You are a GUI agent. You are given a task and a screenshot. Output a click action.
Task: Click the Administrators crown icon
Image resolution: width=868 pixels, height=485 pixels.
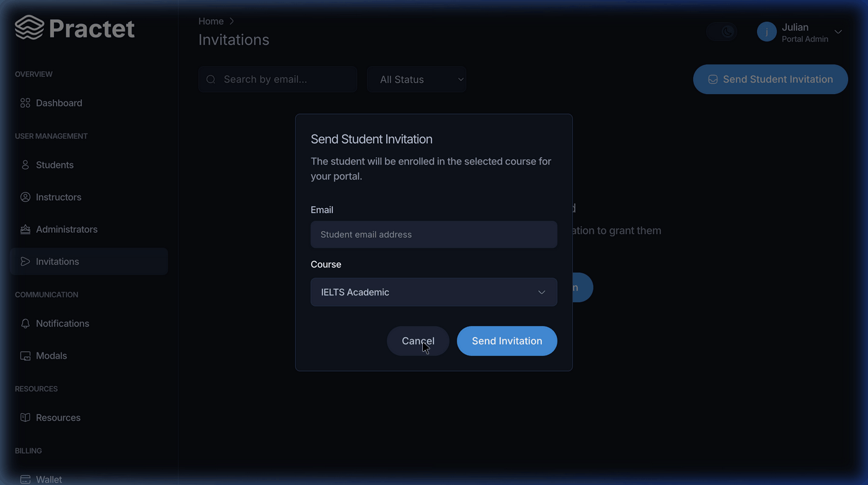[25, 229]
